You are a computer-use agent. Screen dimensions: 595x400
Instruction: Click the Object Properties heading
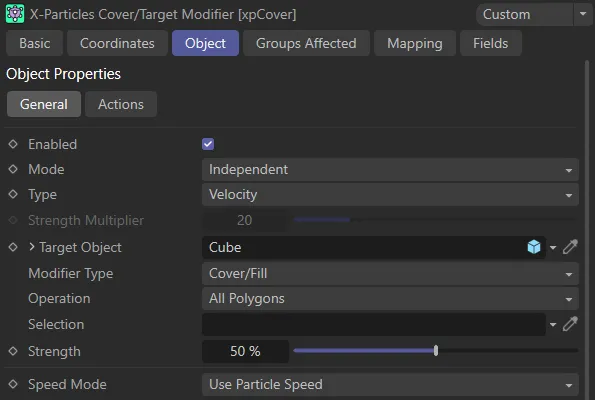tap(63, 74)
